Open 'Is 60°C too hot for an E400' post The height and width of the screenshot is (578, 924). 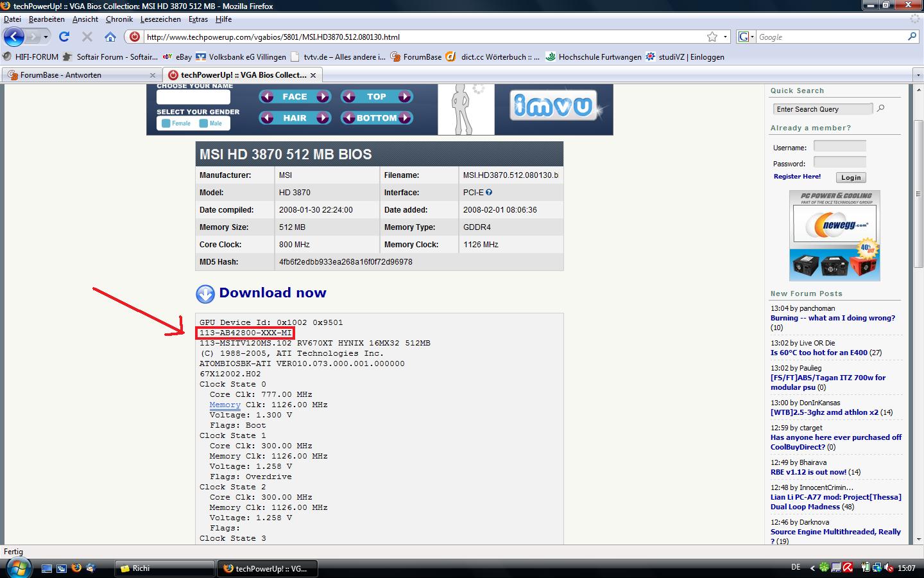819,353
